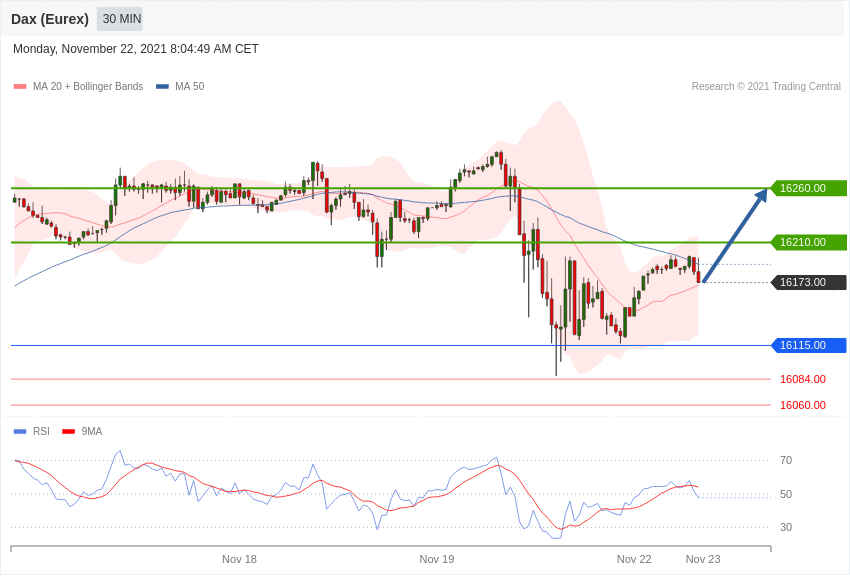Click the Research © 2021 Trading Central credit
The height and width of the screenshot is (576, 850).
point(766,87)
